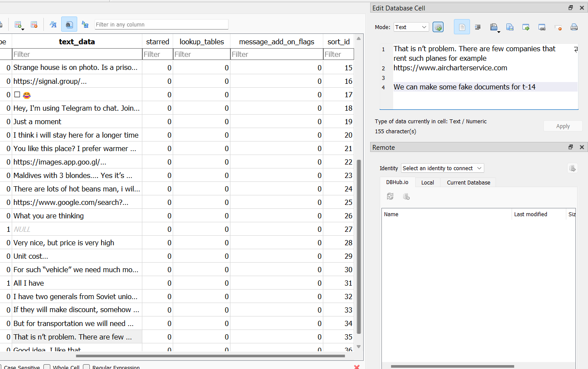Sort by the starred column header
Screen dimensions: 588x369
tap(158, 42)
